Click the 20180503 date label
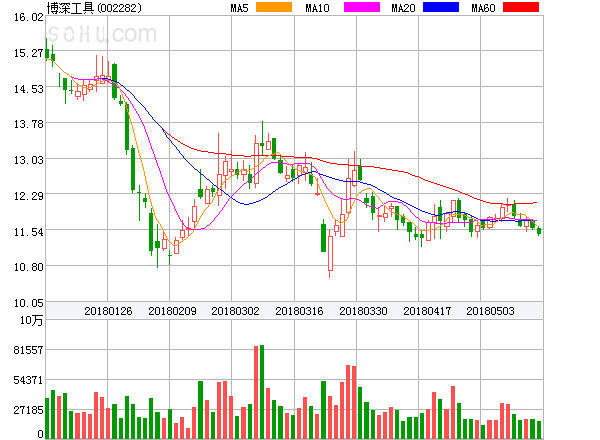The image size is (600, 440). tap(490, 311)
